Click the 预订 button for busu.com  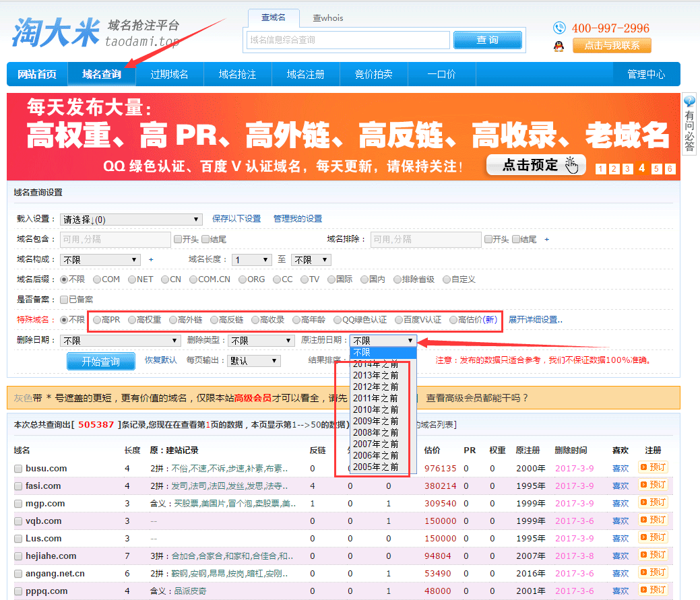coord(653,467)
